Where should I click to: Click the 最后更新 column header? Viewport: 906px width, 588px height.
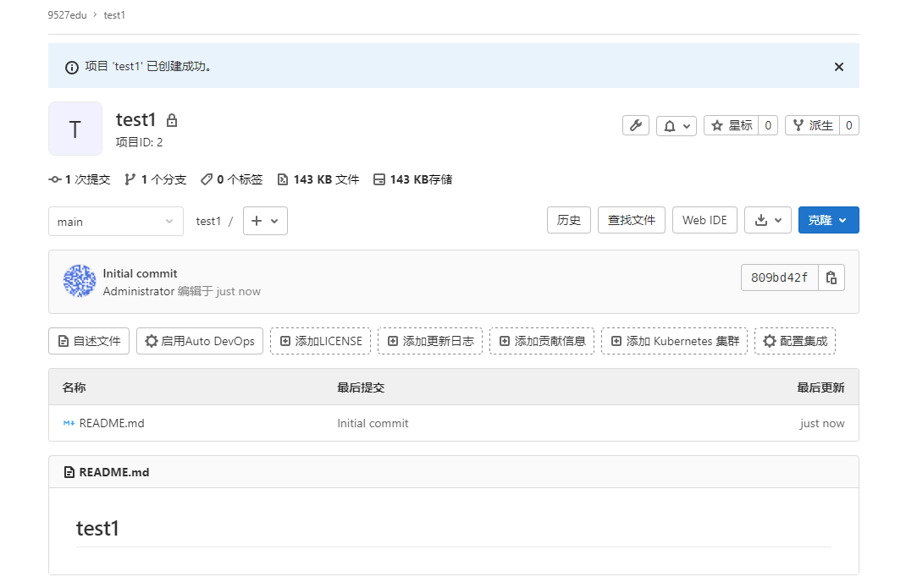(x=821, y=387)
